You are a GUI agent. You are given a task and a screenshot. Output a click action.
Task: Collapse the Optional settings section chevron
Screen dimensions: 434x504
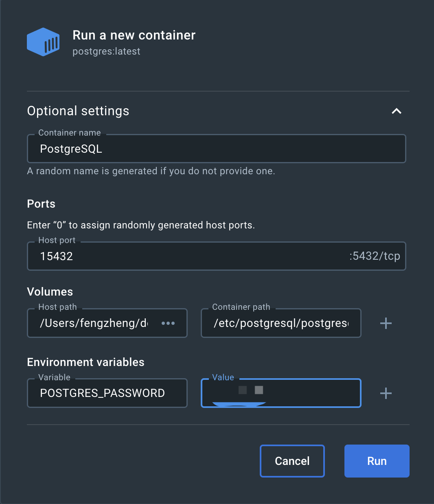pyautogui.click(x=396, y=111)
